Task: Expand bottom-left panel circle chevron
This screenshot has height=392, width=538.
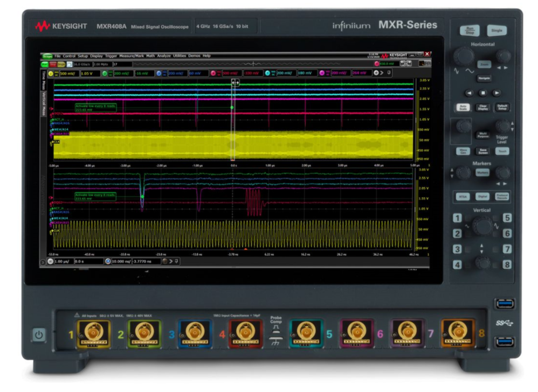Action: click(x=43, y=262)
